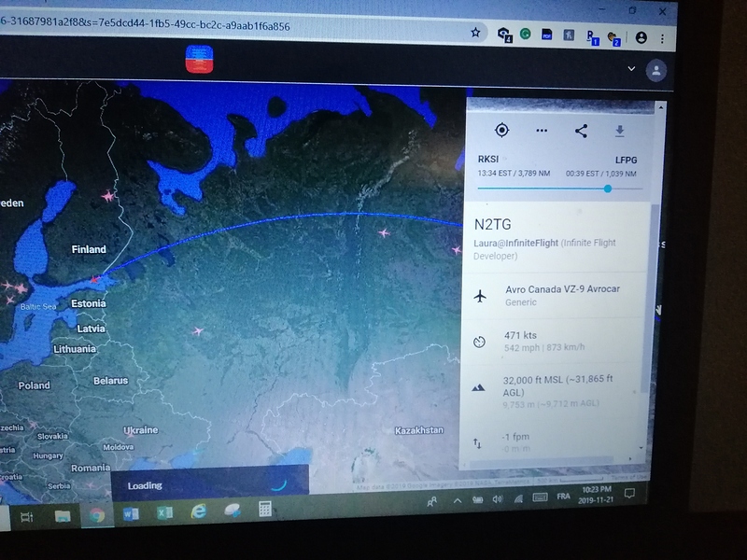Select the Avro Canada VZ-9 Avrocar text
Image resolution: width=747 pixels, height=560 pixels.
[x=562, y=289]
